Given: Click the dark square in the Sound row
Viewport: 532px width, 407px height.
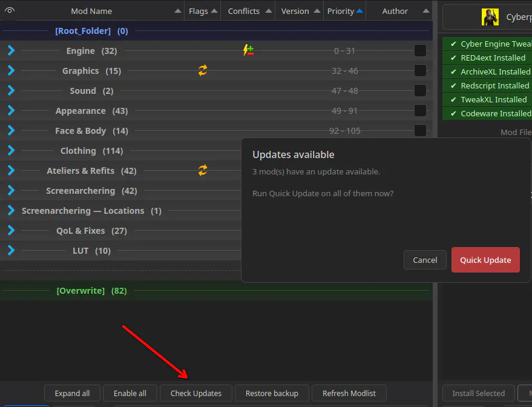Looking at the screenshot, I should [420, 91].
